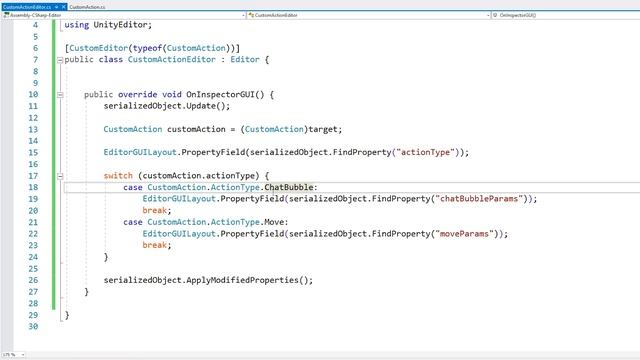Click the typeof keyword on line 6

point(147,48)
